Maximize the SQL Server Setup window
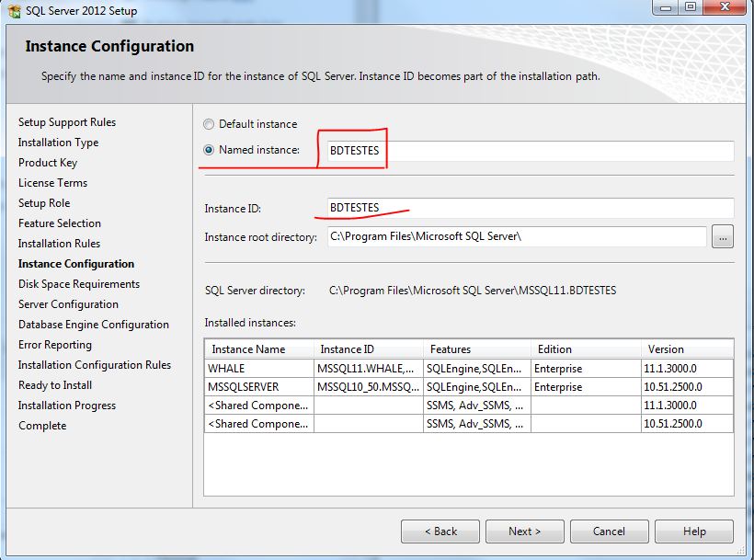754x560 pixels. click(x=691, y=6)
